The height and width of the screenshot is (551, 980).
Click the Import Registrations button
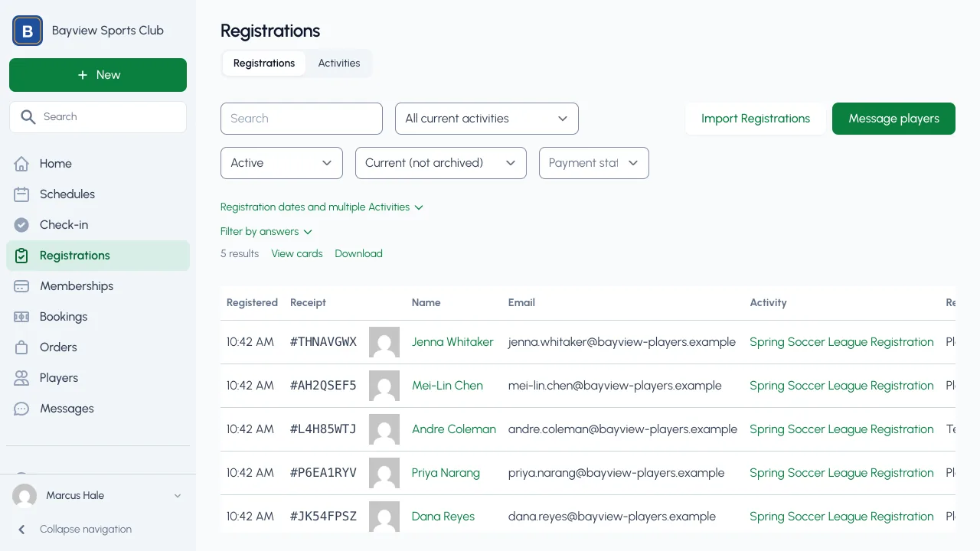756,119
